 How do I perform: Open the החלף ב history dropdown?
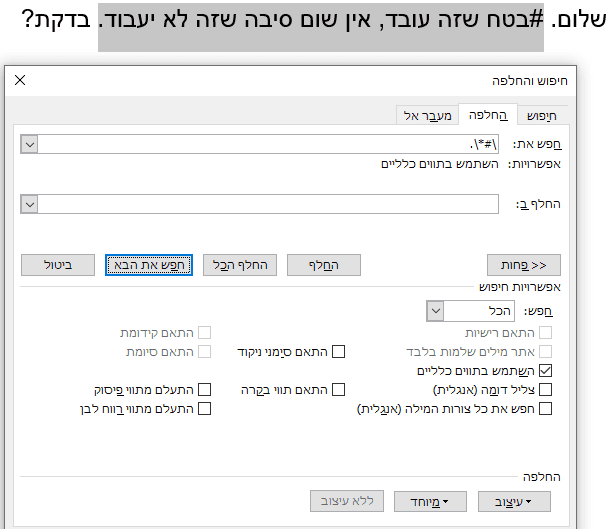[29, 204]
